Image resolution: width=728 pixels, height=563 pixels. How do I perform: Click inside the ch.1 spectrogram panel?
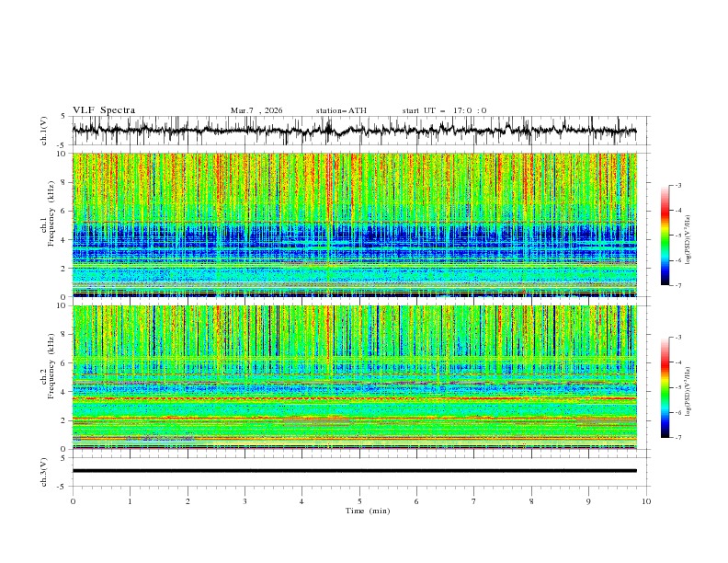click(x=355, y=224)
